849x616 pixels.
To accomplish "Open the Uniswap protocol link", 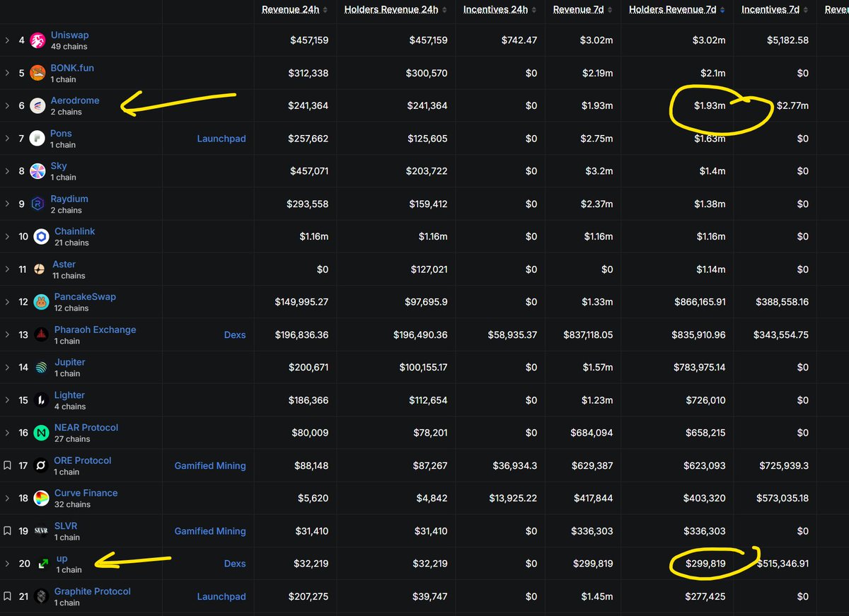I will tap(70, 35).
